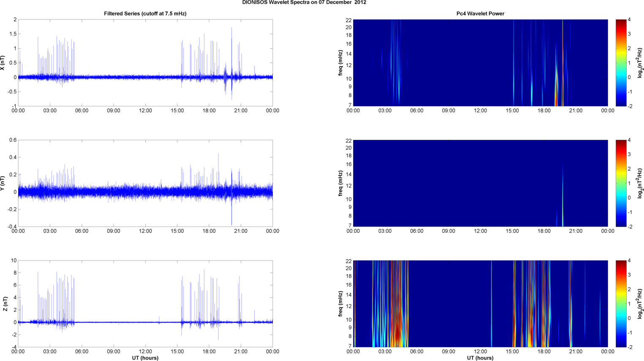Click the '-0.4' tick on the Y (nT) axis

[x=11, y=227]
